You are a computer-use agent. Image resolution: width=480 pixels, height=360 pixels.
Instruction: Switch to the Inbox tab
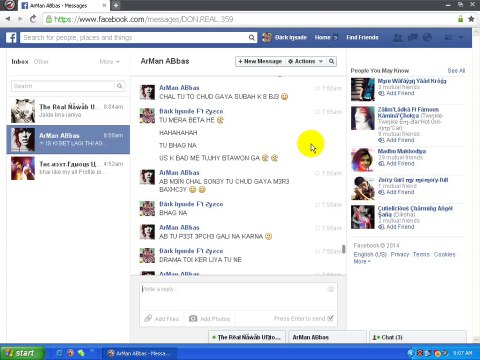(x=20, y=62)
